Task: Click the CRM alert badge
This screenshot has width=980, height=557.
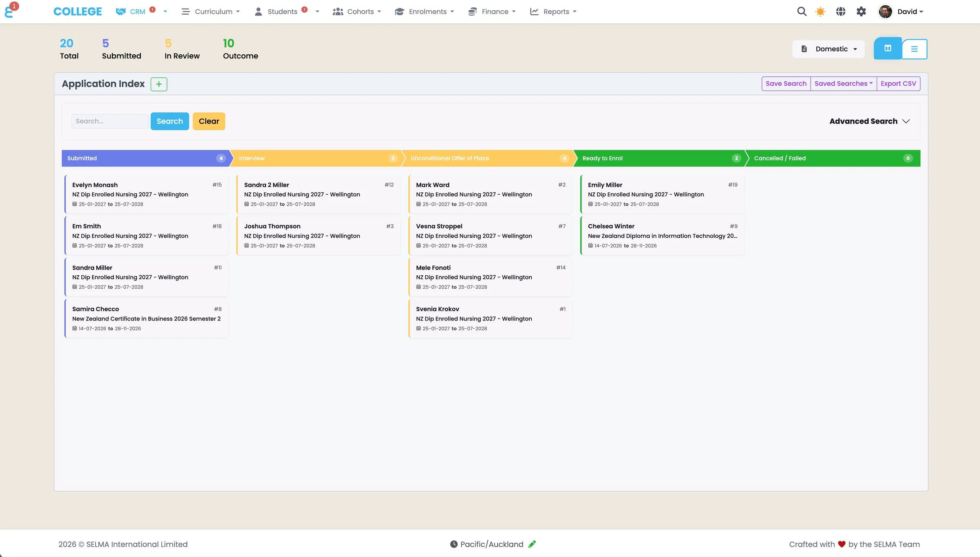Action: [152, 9]
